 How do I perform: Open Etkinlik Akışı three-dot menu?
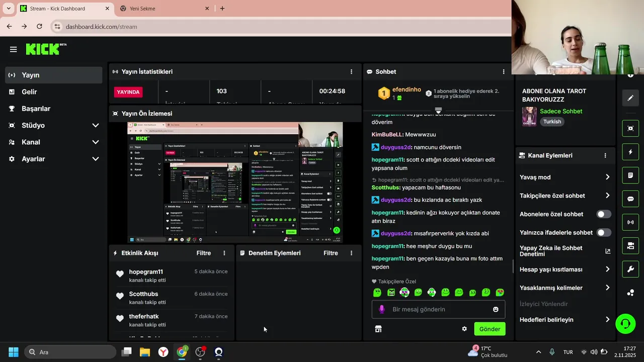coord(224,253)
